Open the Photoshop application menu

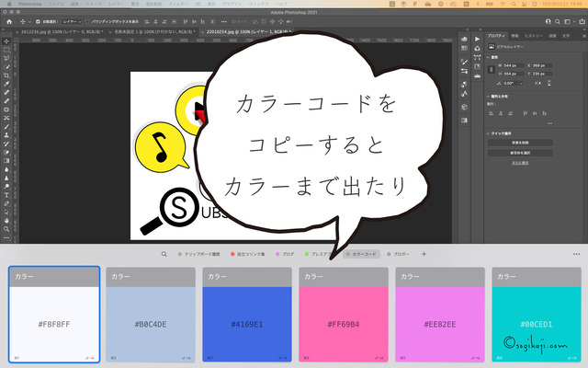coord(30,4)
